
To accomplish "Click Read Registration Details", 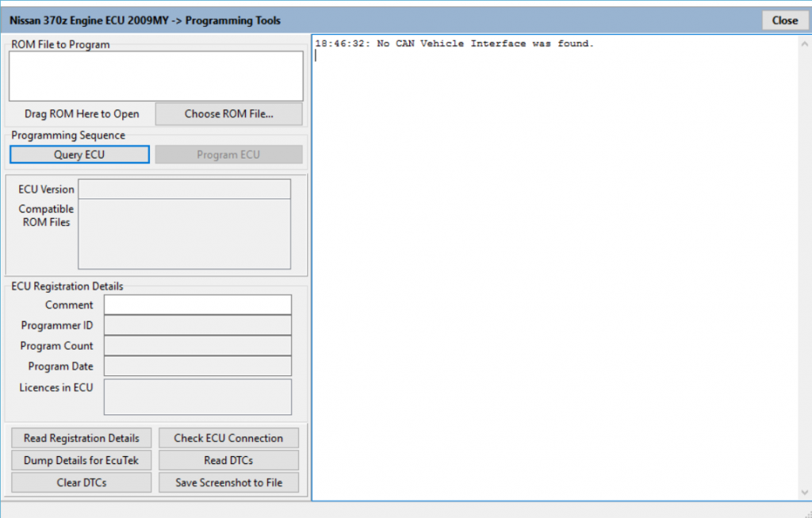I will pyautogui.click(x=81, y=438).
